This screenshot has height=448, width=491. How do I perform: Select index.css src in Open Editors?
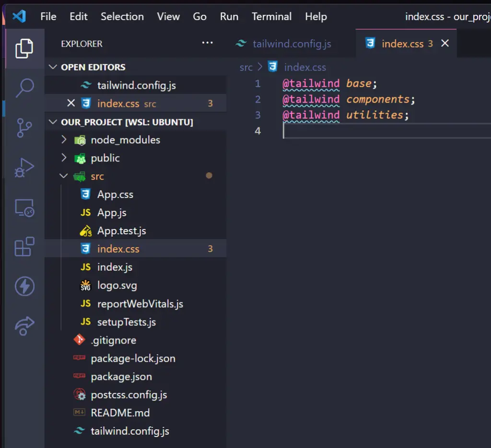pyautogui.click(x=136, y=103)
